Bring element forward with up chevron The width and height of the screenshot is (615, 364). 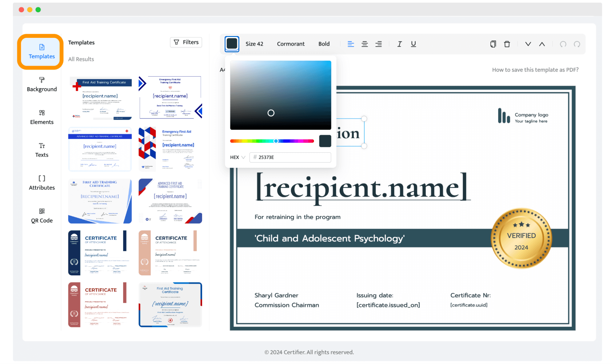click(x=542, y=44)
